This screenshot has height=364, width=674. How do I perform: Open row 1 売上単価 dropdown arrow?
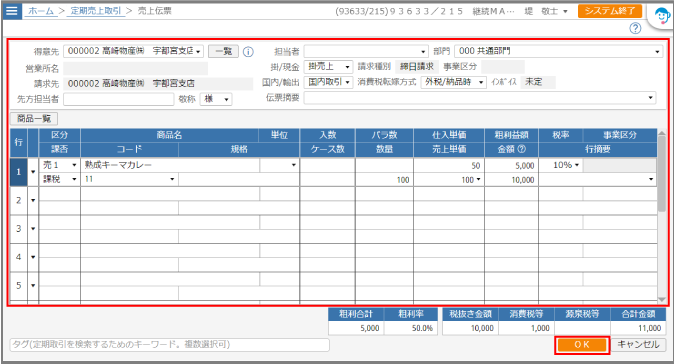[x=478, y=180]
